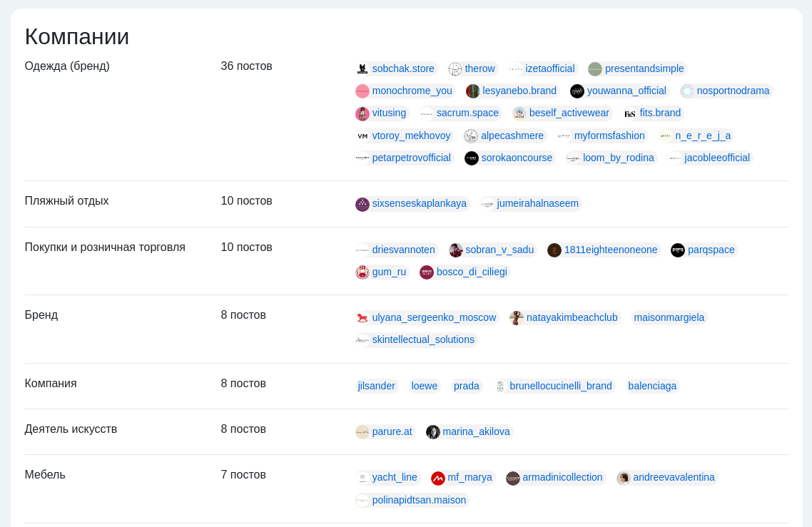Open the loom_by_rodina profile link
Viewport: 812px width, 527px height.
tap(619, 158)
